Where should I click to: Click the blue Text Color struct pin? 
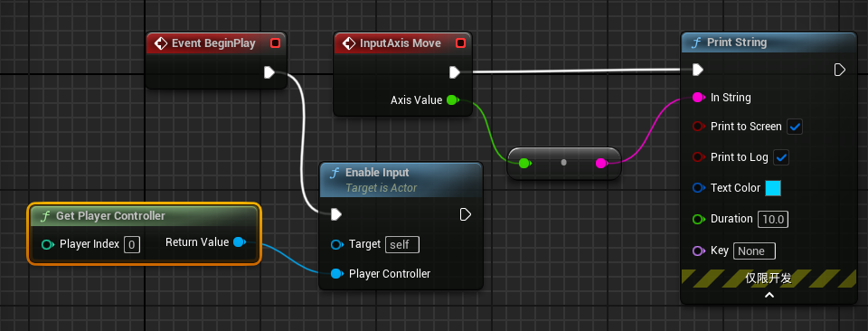(x=698, y=188)
